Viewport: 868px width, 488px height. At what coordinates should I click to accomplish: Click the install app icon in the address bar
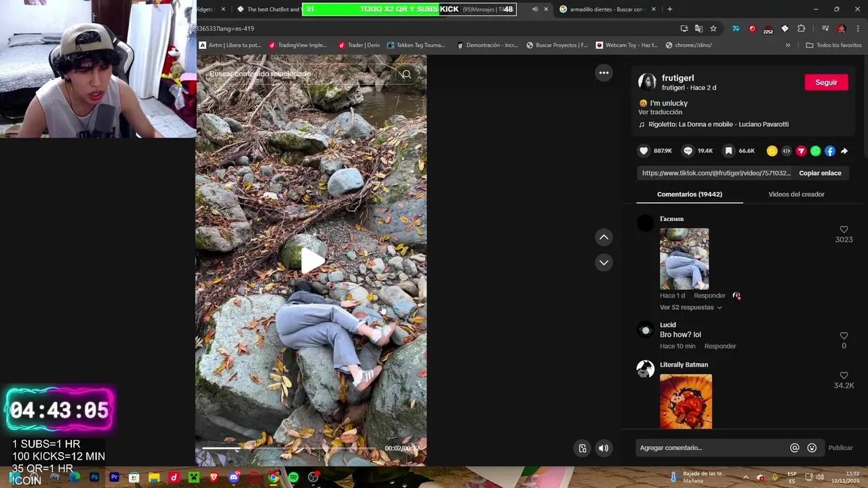point(684,28)
